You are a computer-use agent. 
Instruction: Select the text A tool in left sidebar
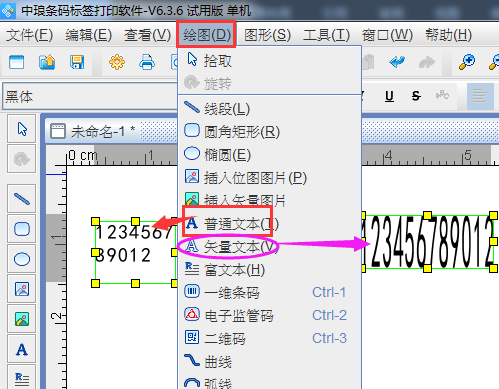pos(22,349)
